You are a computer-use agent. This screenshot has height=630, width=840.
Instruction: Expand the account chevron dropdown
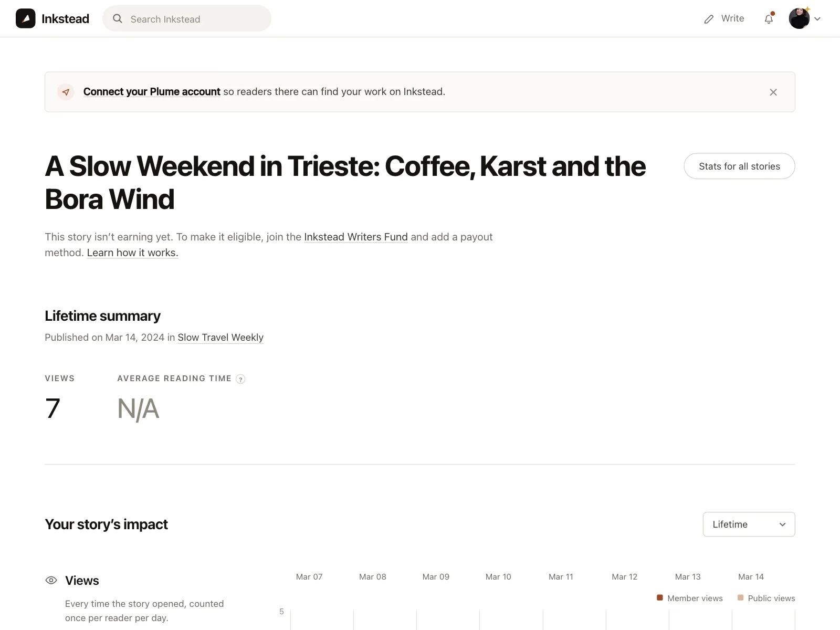tap(817, 19)
